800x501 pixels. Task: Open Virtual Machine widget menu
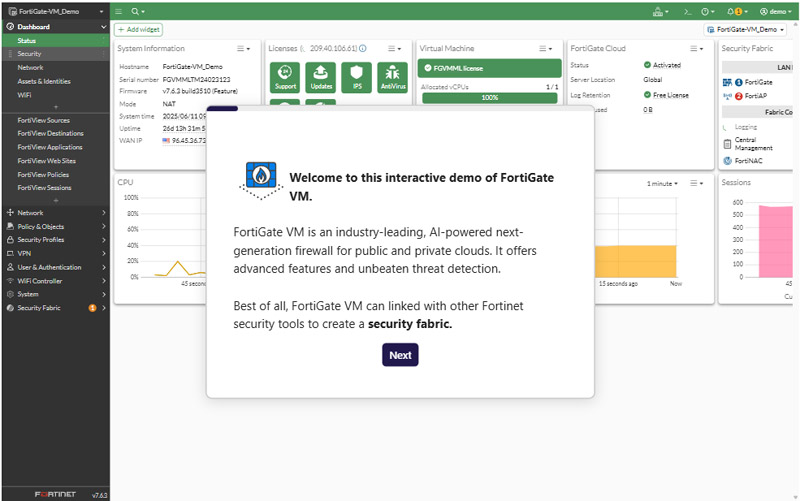[545, 48]
